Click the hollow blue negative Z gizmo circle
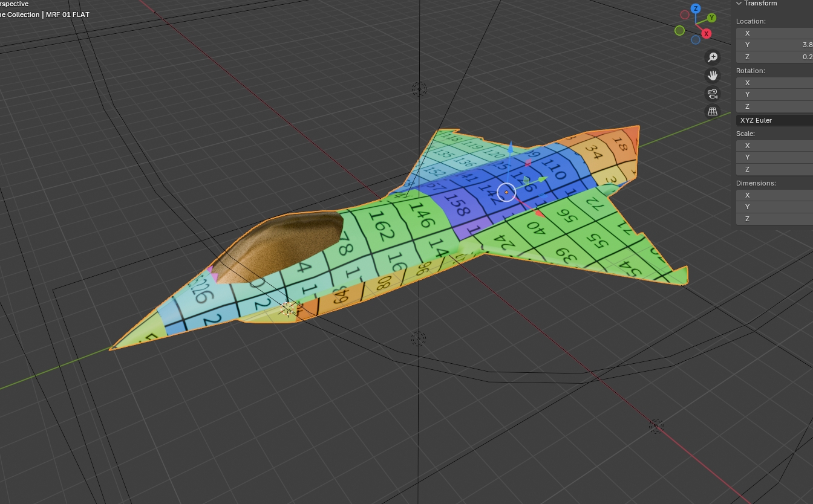Viewport: 813px width, 504px height. coord(696,40)
